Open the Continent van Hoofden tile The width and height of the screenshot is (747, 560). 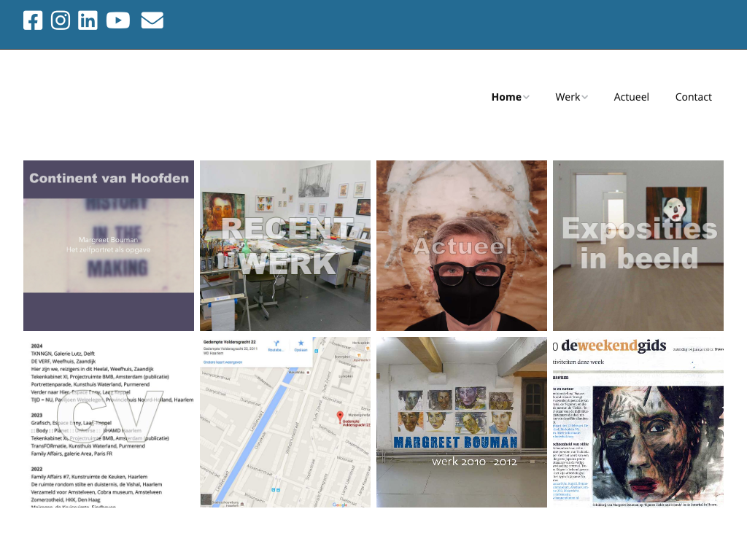(x=109, y=246)
